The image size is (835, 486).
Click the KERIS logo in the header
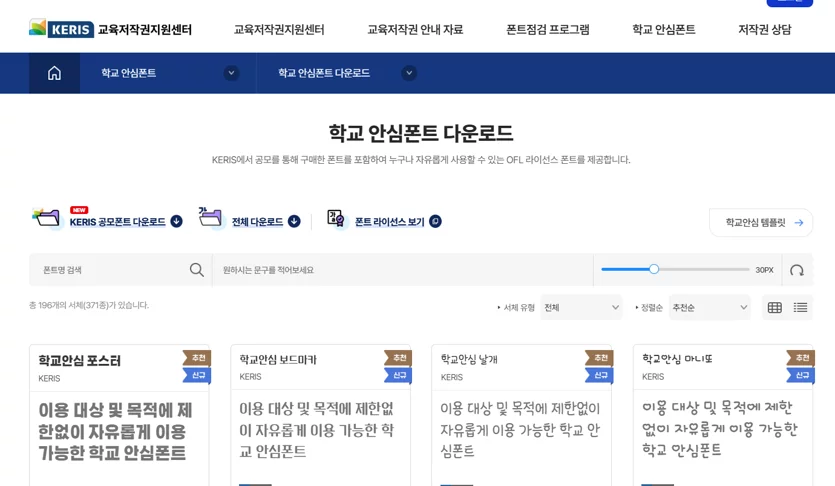coord(110,29)
